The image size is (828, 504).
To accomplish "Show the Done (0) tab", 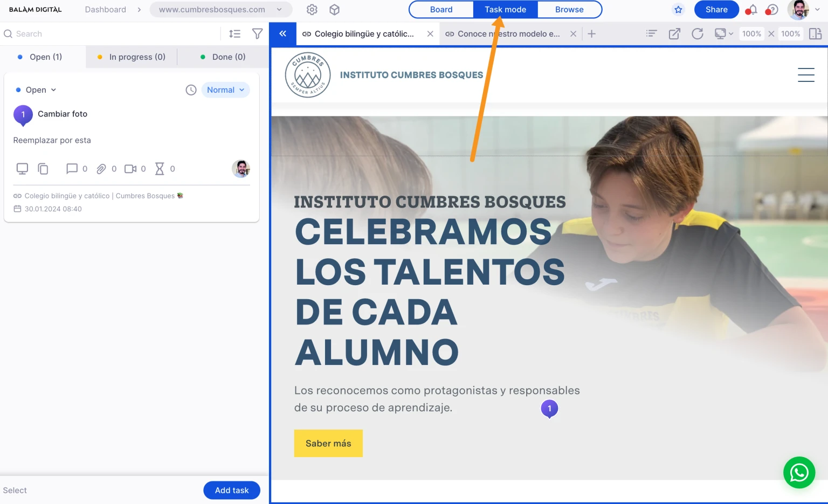I will click(223, 57).
